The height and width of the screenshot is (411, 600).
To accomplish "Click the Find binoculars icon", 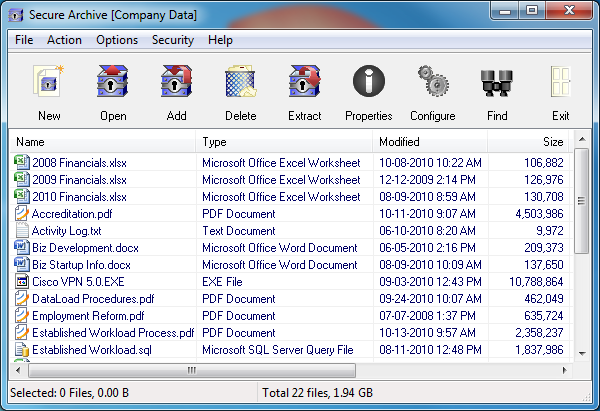I will coord(497,83).
